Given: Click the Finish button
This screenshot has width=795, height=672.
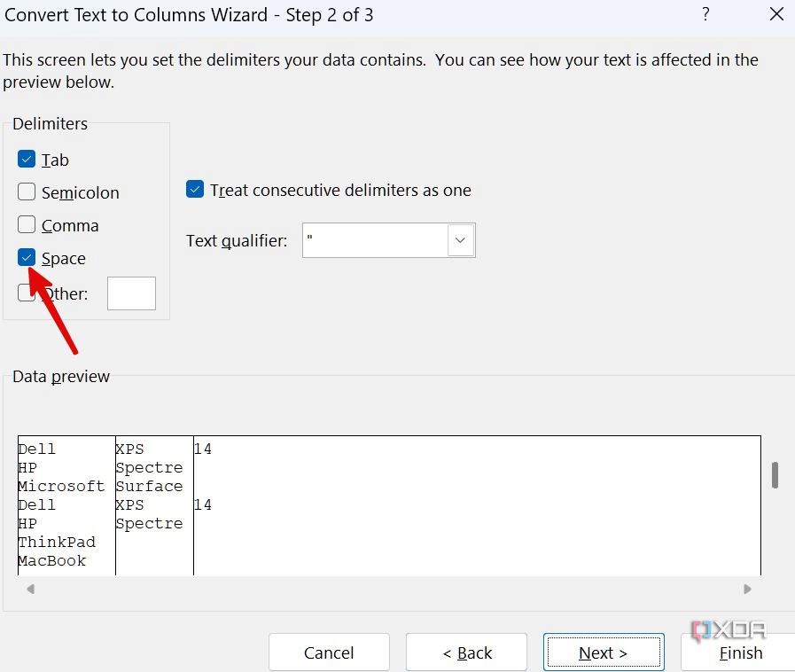Looking at the screenshot, I should [740, 652].
